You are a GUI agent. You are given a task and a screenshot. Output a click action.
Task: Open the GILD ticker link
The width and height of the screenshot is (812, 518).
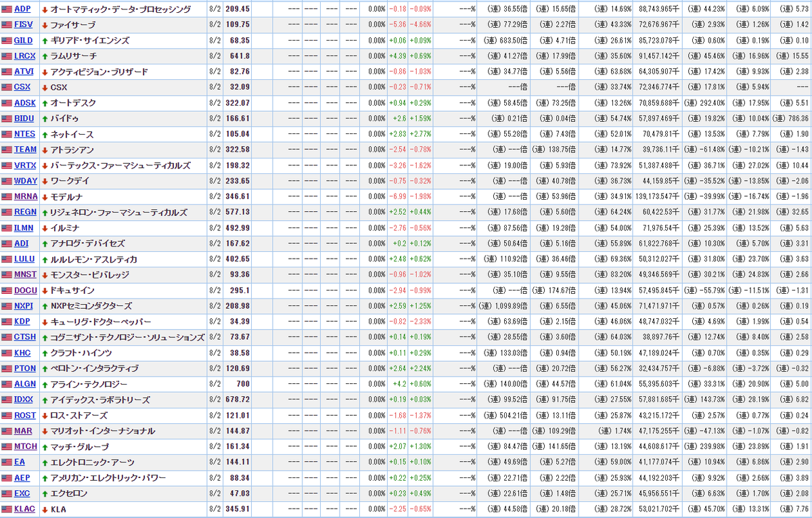[x=24, y=40]
